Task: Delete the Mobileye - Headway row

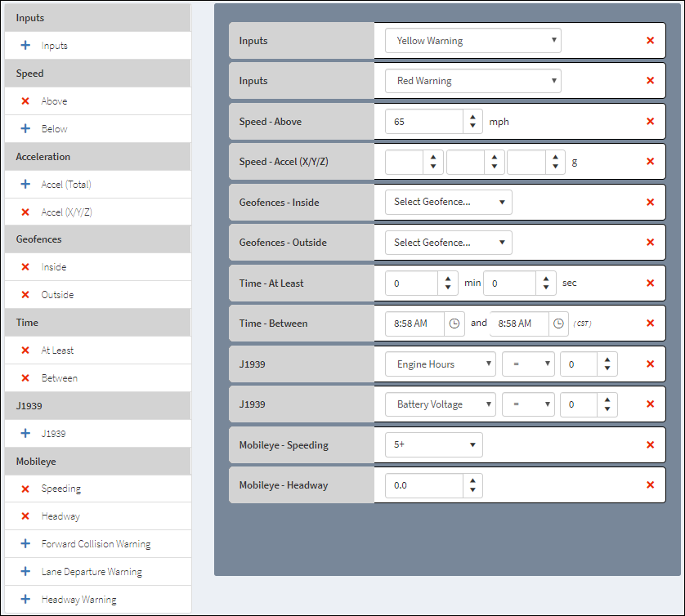Action: pyautogui.click(x=650, y=484)
